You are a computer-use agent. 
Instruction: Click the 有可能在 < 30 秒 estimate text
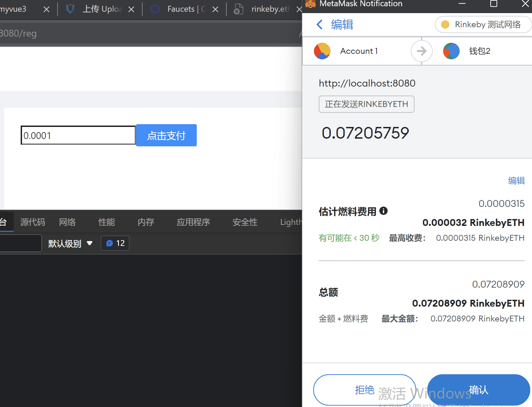349,238
